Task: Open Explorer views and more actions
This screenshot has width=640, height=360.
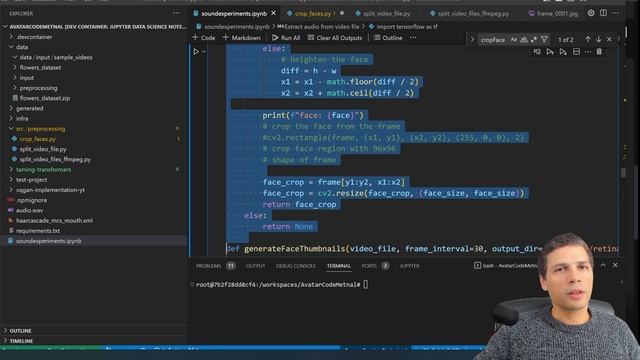Action: 176,13
